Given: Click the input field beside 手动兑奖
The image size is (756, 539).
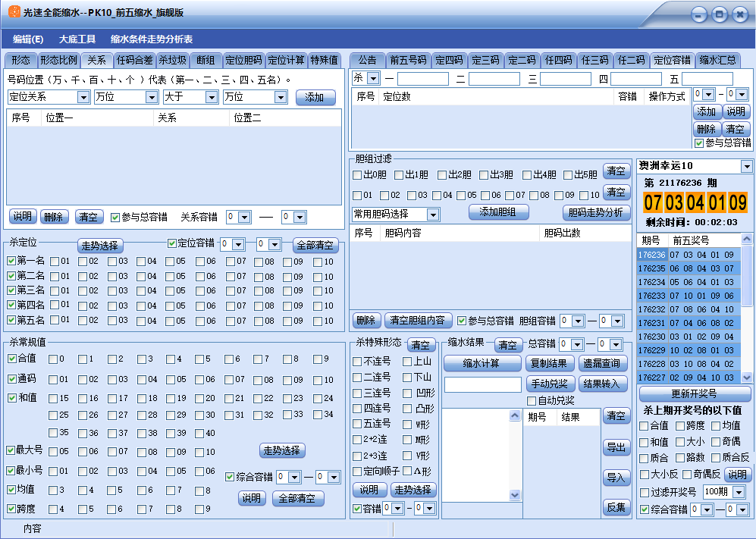Looking at the screenshot, I should tap(482, 384).
